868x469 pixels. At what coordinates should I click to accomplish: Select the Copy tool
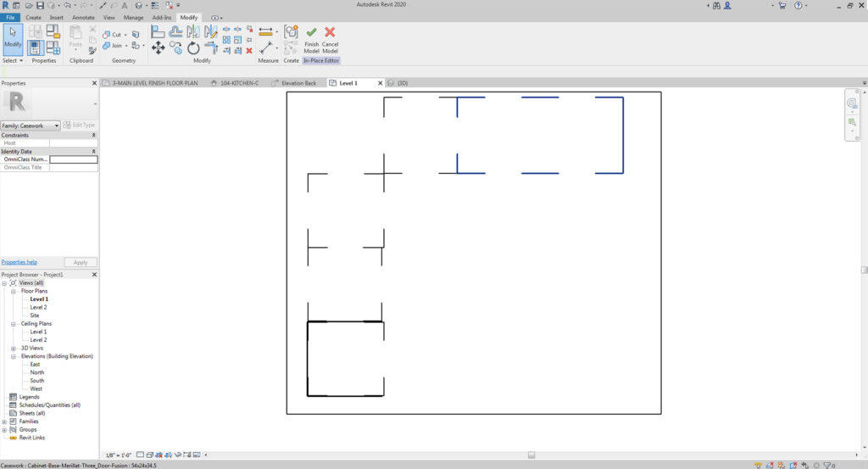pyautogui.click(x=175, y=47)
